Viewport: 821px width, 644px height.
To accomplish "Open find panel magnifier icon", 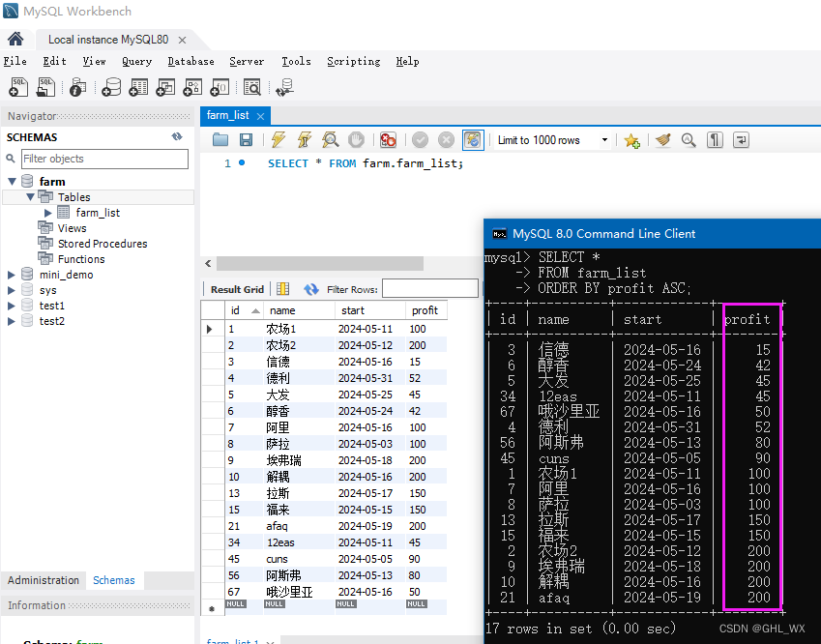I will (689, 140).
